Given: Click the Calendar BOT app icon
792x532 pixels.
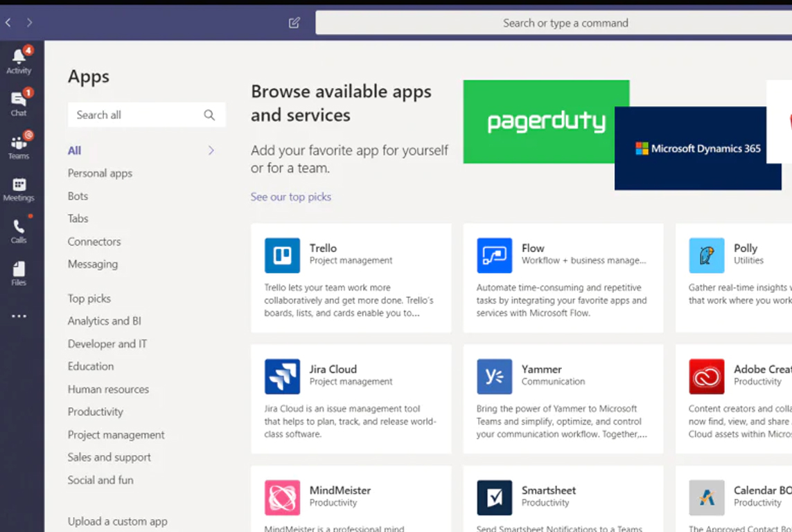Looking at the screenshot, I should click(707, 497).
